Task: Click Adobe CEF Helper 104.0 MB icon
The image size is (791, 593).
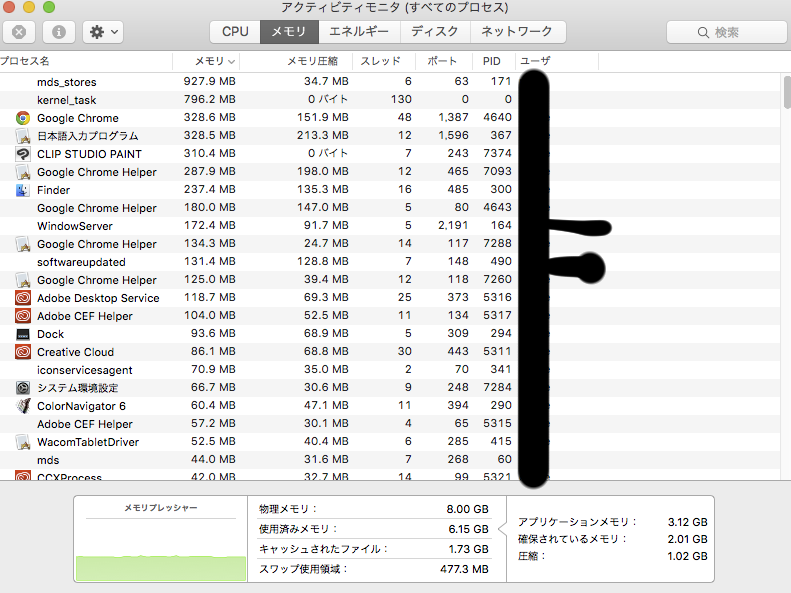Action: pyautogui.click(x=23, y=316)
